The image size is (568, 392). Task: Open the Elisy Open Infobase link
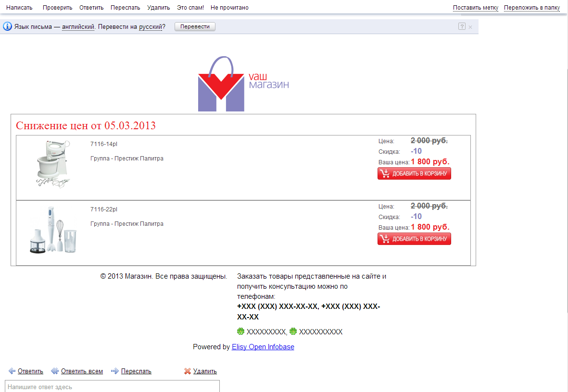pyautogui.click(x=263, y=347)
